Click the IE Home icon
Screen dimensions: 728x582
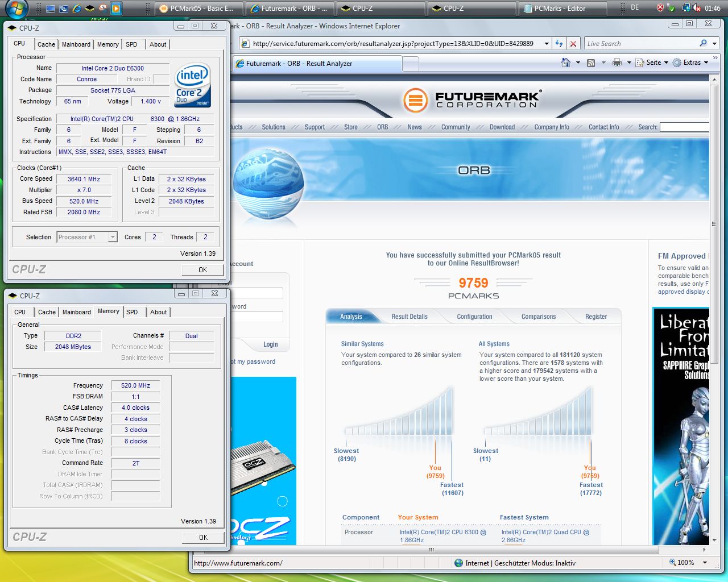pyautogui.click(x=566, y=63)
